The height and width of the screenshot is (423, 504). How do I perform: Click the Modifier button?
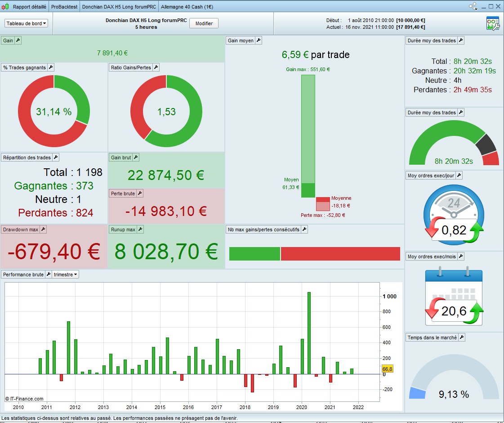204,23
